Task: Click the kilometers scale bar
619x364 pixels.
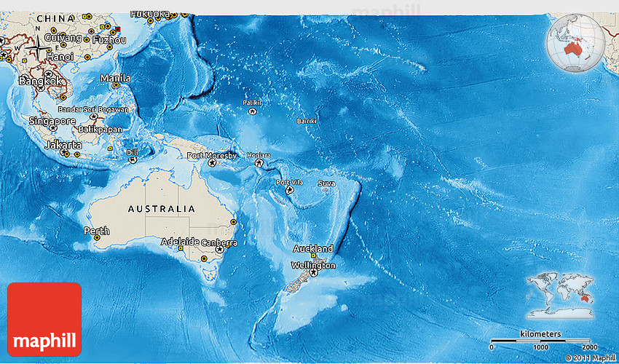Action: pyautogui.click(x=540, y=341)
